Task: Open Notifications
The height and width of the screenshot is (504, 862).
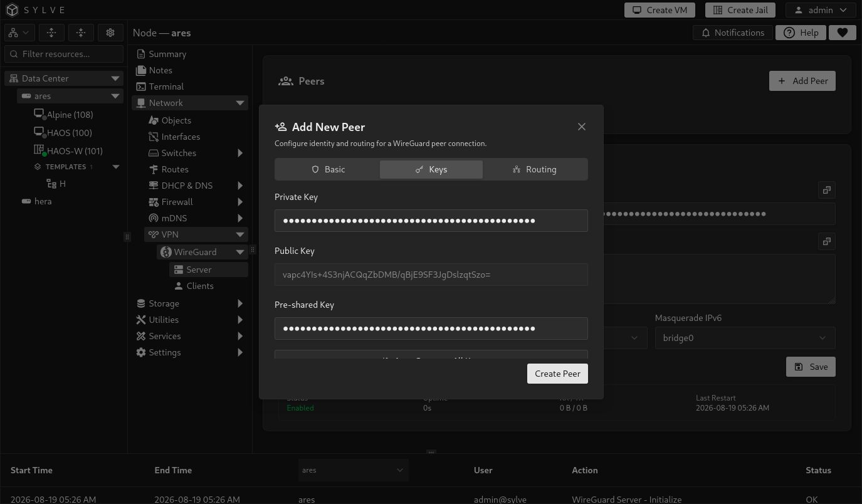Action: [732, 33]
